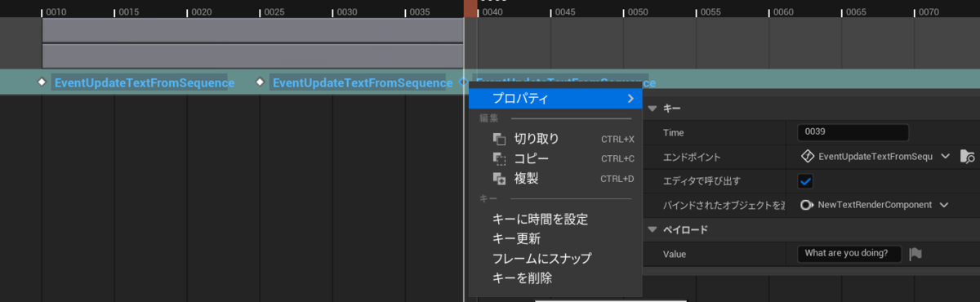This screenshot has width=980, height=302.
Task: Select the first event keyframe diamond
Action: pyautogui.click(x=42, y=82)
